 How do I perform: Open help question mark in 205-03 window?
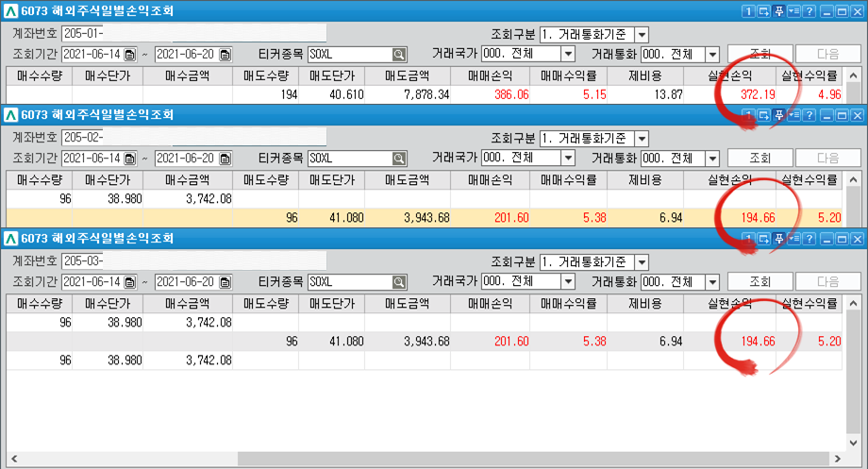click(810, 239)
